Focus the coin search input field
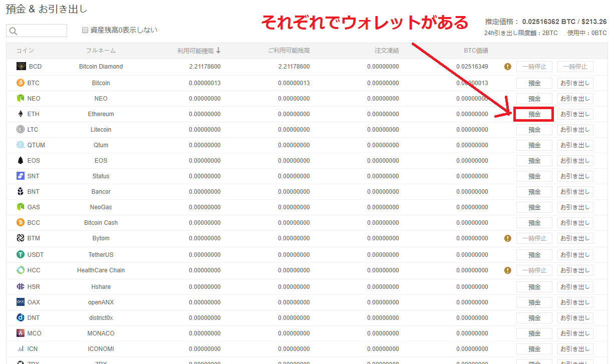Image resolution: width=614 pixels, height=364 pixels. (37, 31)
